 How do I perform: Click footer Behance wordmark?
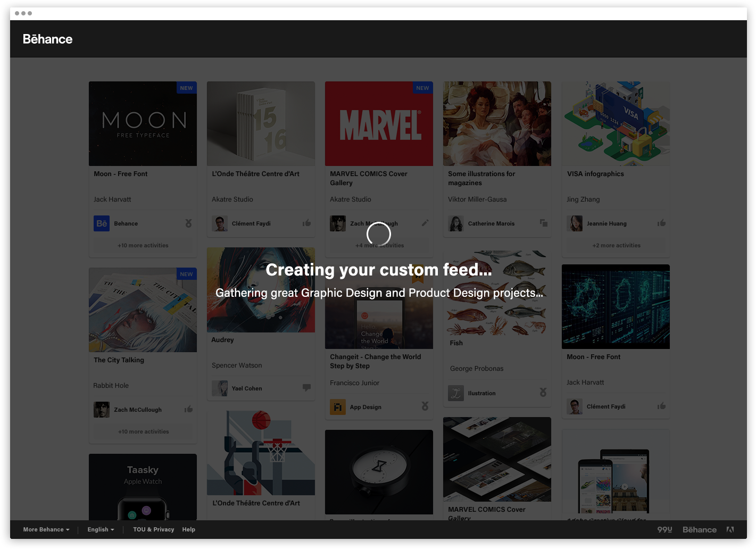click(699, 529)
